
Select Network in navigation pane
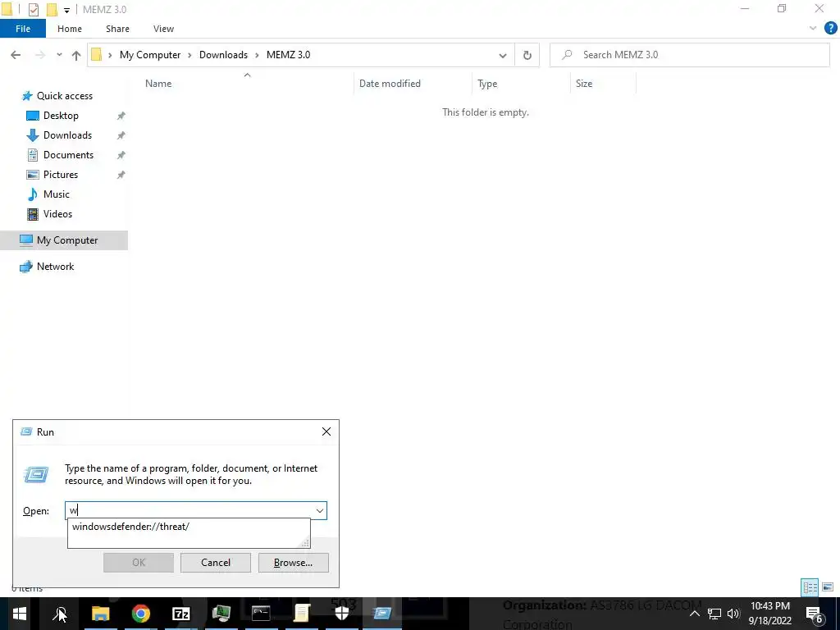coord(55,267)
